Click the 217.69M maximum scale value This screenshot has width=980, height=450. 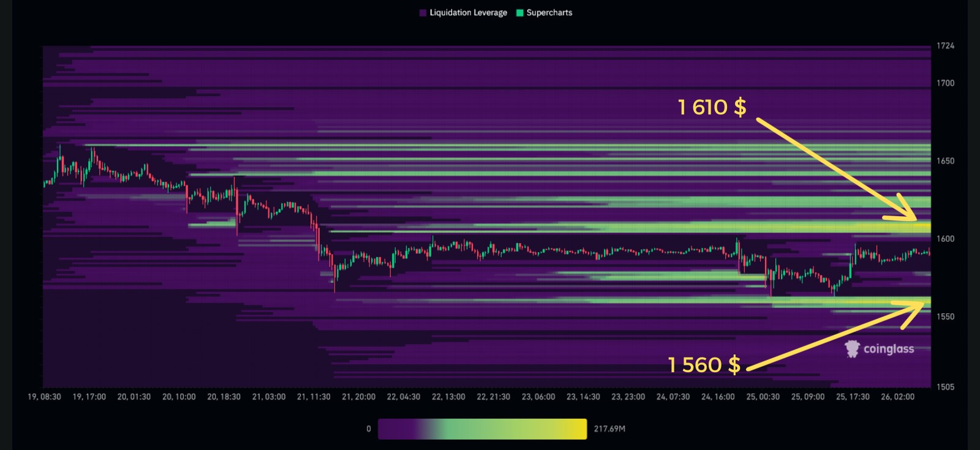[609, 429]
